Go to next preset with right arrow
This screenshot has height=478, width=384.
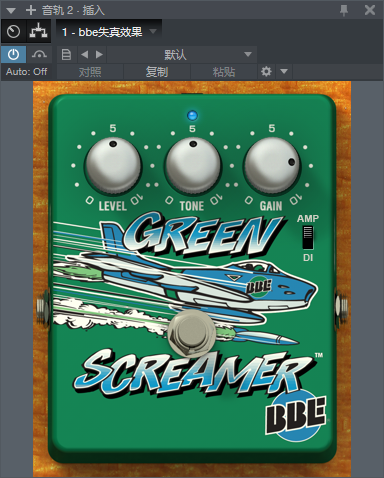99,54
